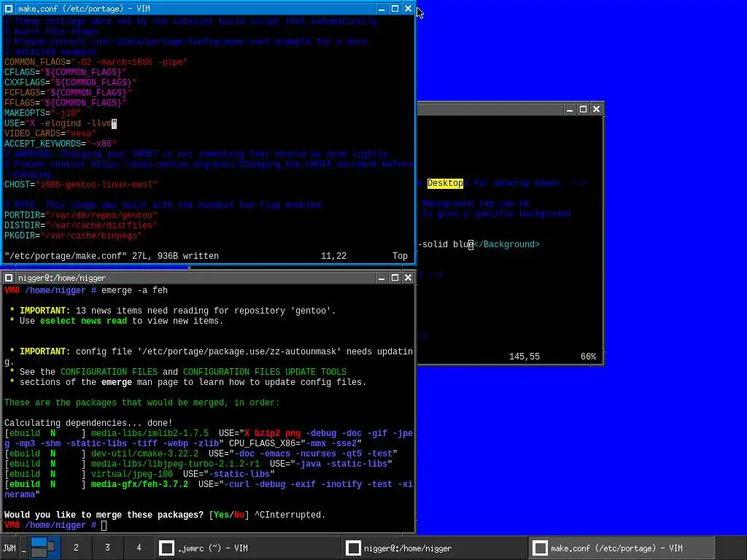Click the dev-util/cmake-3.22.2 package name
Viewport: 747px width, 560px height.
145,454
